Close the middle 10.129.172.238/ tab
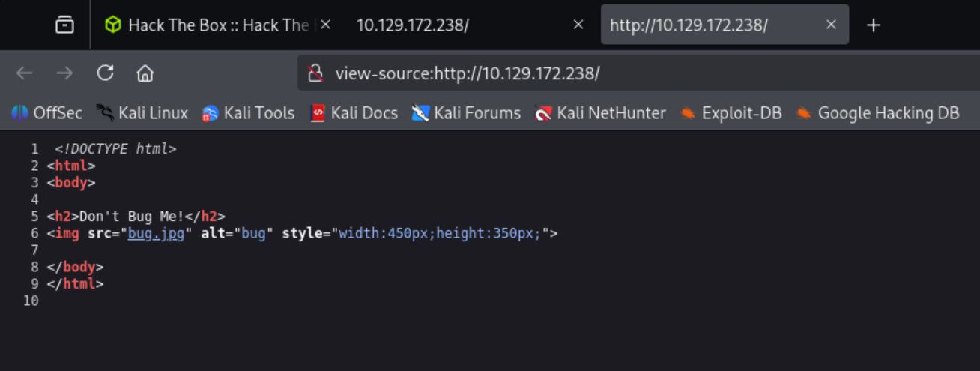The width and height of the screenshot is (980, 371). pyautogui.click(x=578, y=25)
